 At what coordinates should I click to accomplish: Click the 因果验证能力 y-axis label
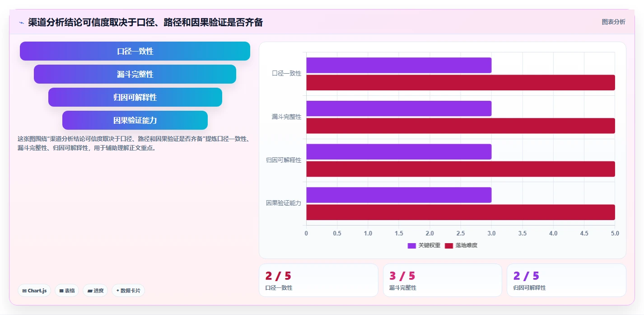coord(283,203)
